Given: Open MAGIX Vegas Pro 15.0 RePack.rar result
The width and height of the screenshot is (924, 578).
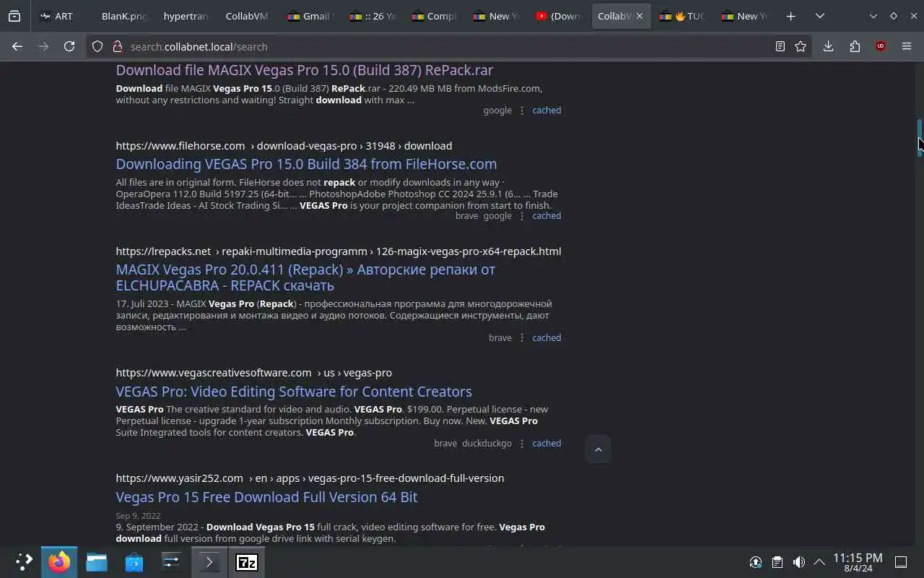Looking at the screenshot, I should tap(305, 70).
